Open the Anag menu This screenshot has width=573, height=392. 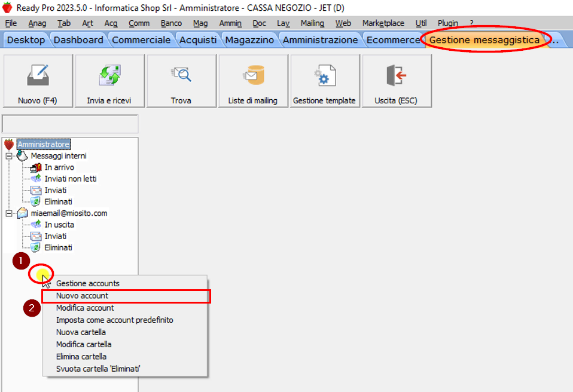(x=37, y=23)
